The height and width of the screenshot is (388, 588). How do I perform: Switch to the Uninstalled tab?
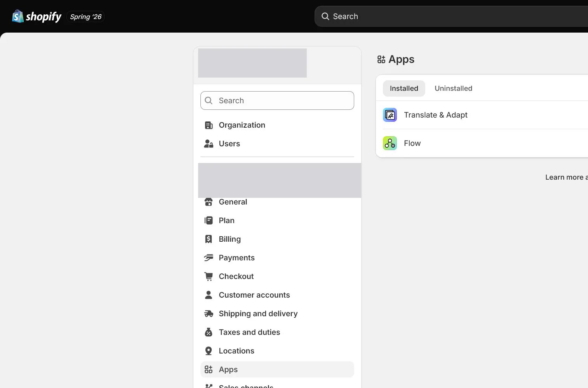coord(453,88)
